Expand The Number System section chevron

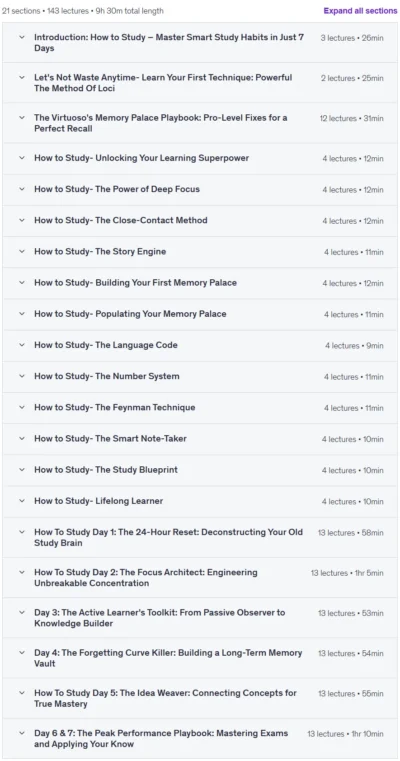(22, 376)
